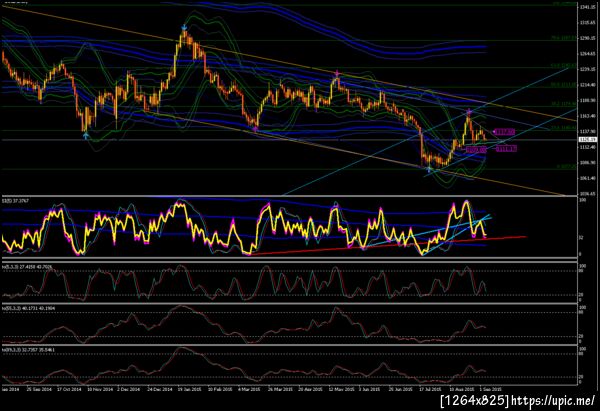Select the blue arrow marker under the November 2014 low
This screenshot has height=411, width=600.
click(x=86, y=135)
